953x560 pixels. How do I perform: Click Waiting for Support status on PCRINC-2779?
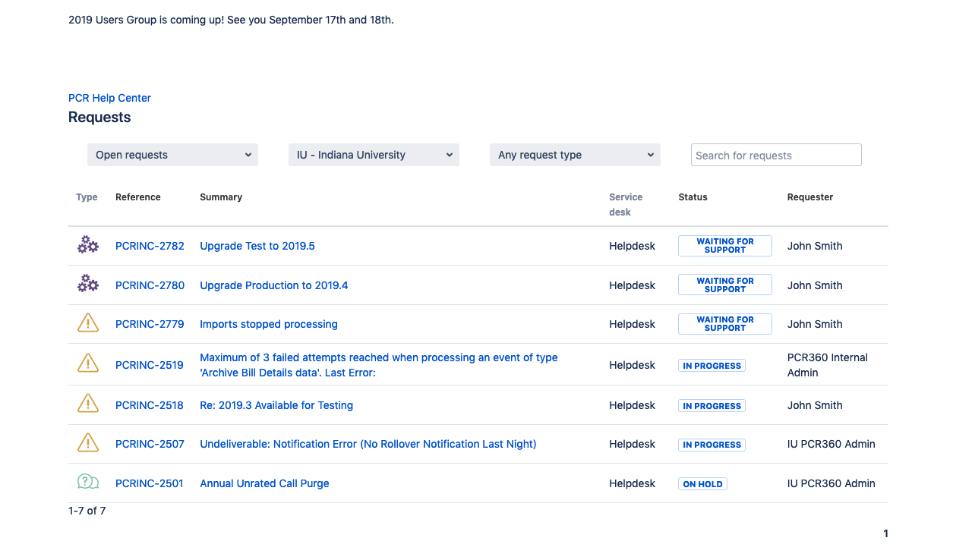pyautogui.click(x=724, y=324)
